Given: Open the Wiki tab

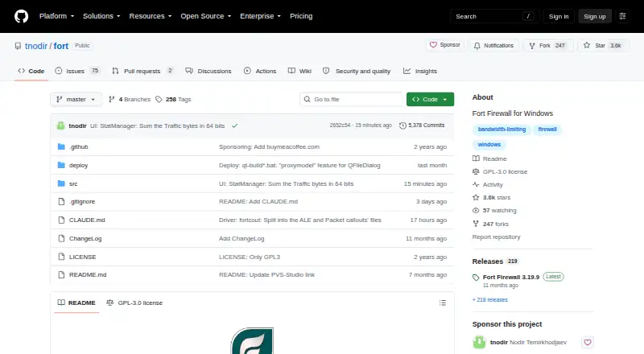Looking at the screenshot, I should 299,71.
